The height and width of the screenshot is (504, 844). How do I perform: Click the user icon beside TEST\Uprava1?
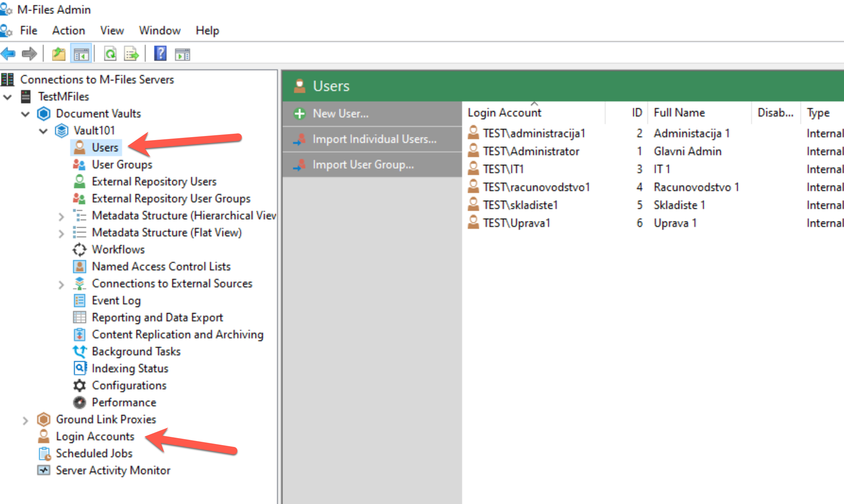473,223
